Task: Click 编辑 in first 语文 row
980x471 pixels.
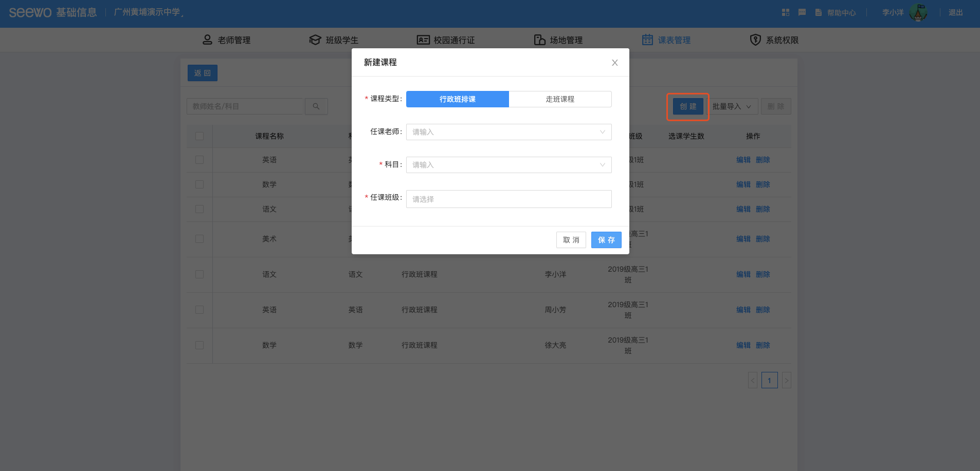Action: [x=743, y=209]
